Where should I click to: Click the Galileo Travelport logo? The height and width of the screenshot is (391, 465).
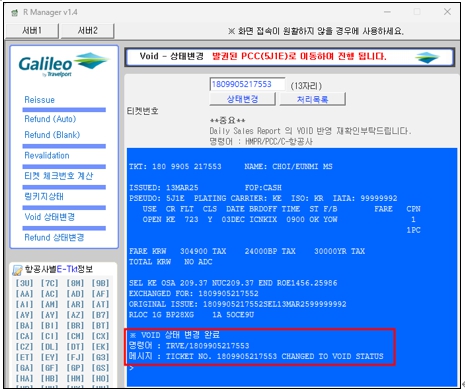pos(63,65)
